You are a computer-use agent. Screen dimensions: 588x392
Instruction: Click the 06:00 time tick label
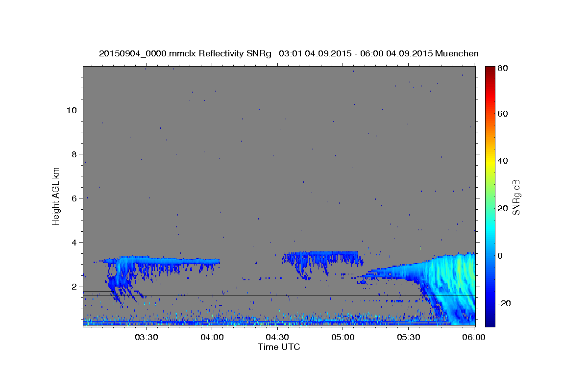[474, 338]
